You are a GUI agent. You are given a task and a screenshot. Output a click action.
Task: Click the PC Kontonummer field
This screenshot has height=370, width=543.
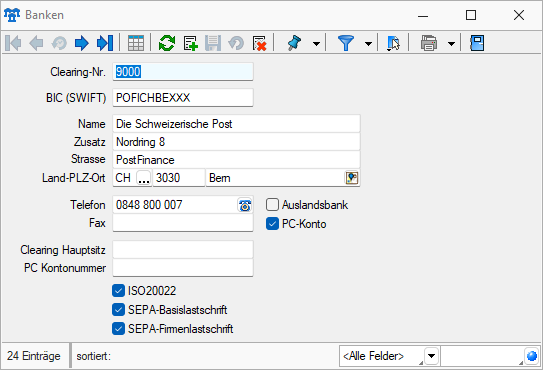[x=183, y=268]
